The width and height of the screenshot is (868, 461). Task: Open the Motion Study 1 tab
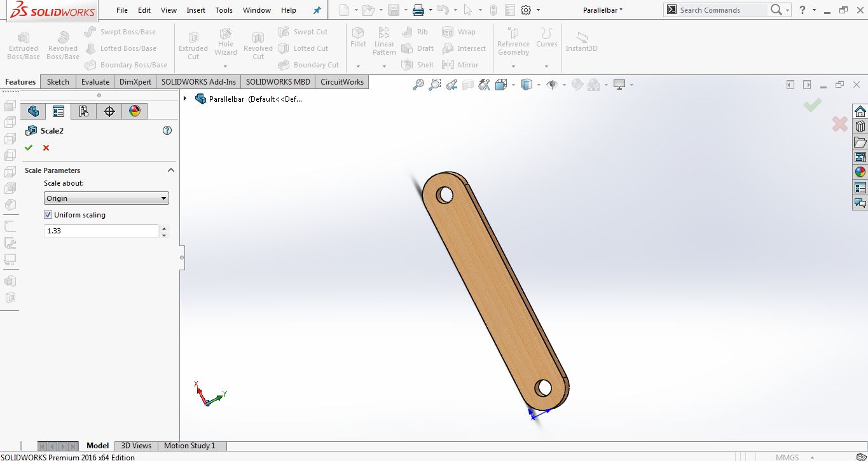pyautogui.click(x=189, y=446)
